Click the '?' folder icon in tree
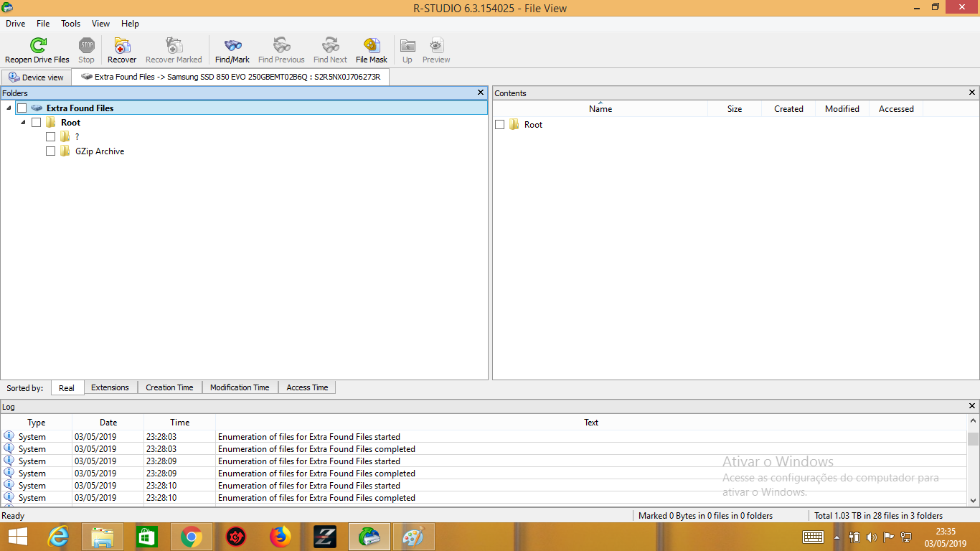The image size is (980, 551). pos(65,137)
